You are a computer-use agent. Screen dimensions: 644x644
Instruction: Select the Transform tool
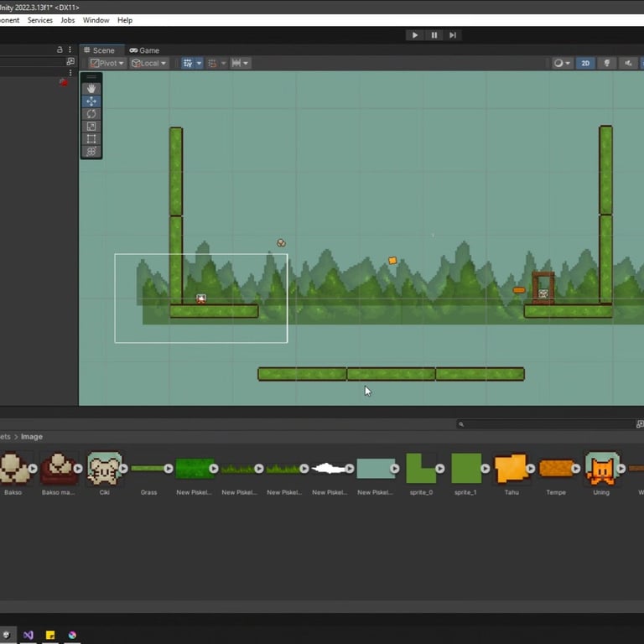[x=91, y=151]
